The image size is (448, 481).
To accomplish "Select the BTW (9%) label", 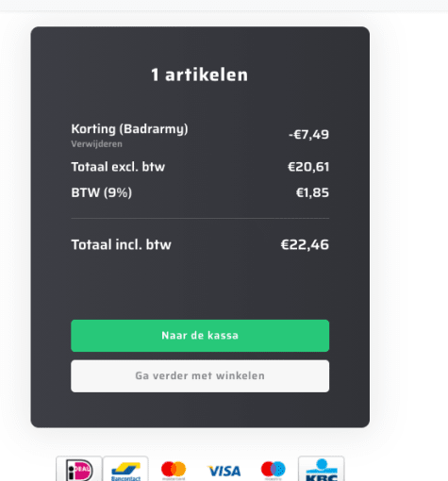I will click(102, 192).
